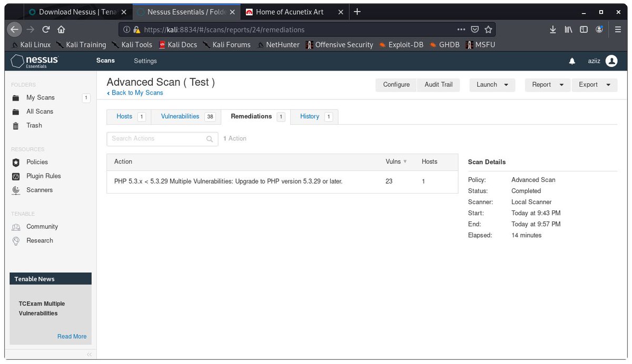This screenshot has height=364, width=632.
Task: Click the site info icon in address bar
Action: [127, 29]
